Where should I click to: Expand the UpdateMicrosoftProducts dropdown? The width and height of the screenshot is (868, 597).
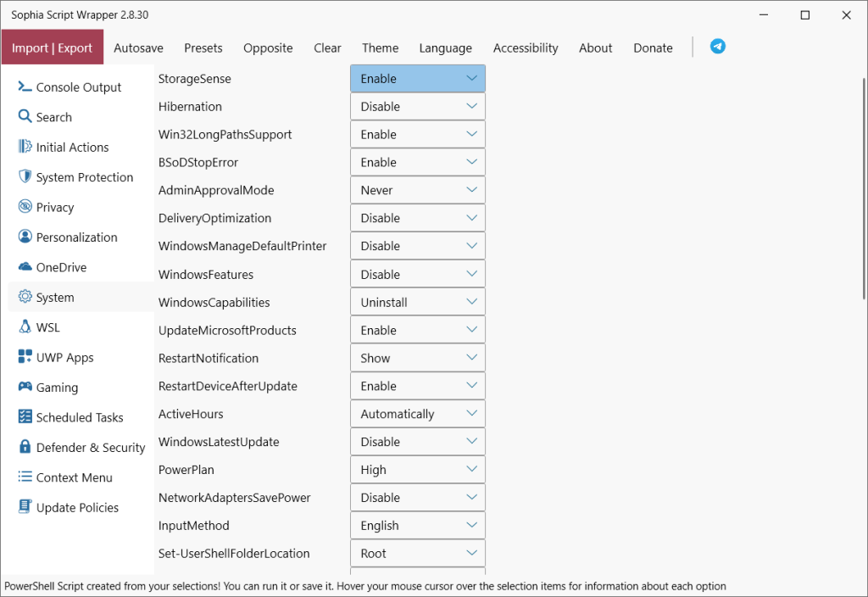tap(418, 330)
